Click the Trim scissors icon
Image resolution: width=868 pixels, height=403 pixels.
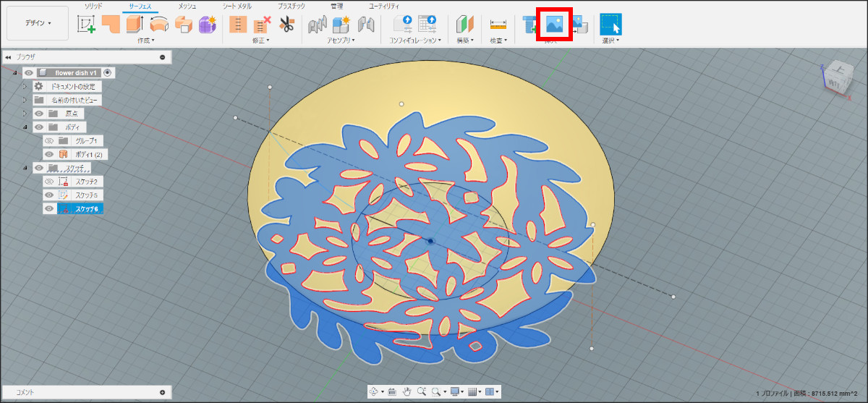point(286,24)
